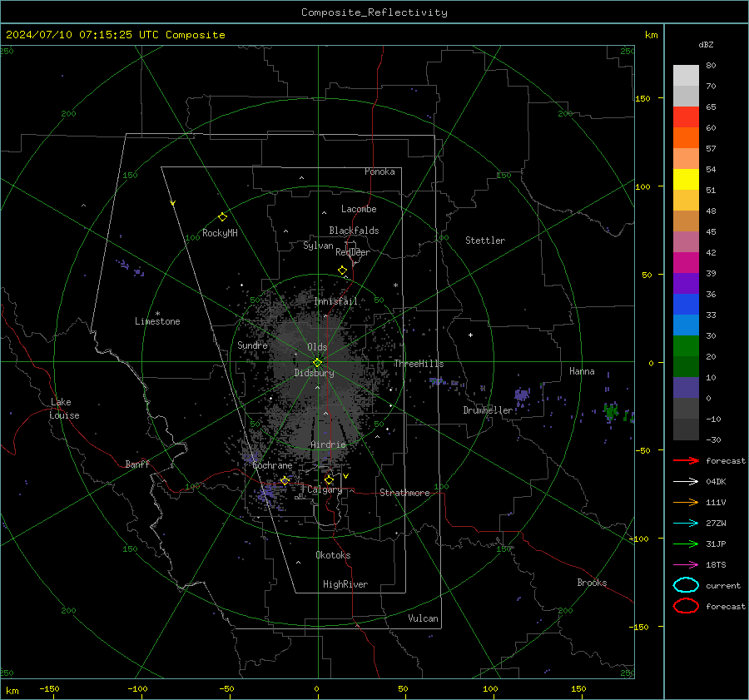Viewport: 749px width, 700px height.
Task: Click the Calgary city label
Action: 325,489
